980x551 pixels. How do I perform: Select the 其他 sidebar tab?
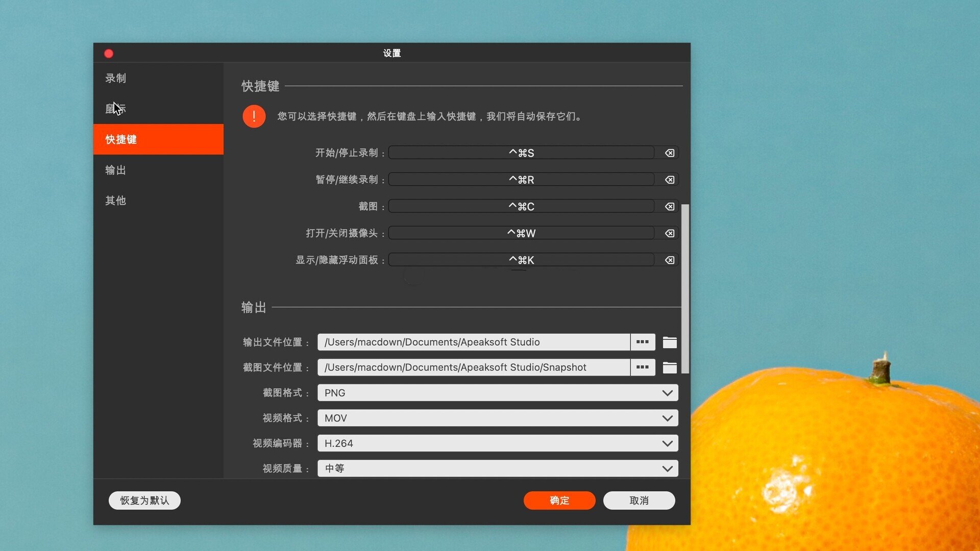click(x=158, y=201)
